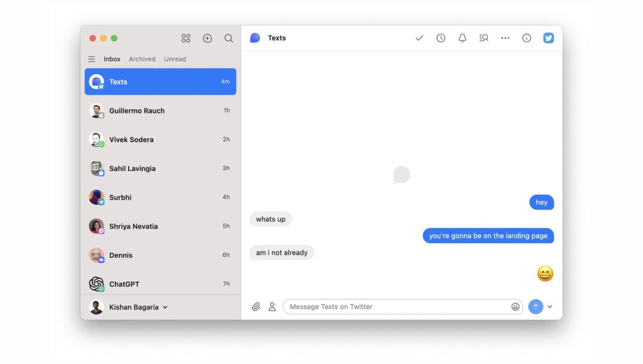This screenshot has height=364, width=643.
Task: Open the Shriya Nevatia conversation
Action: (160, 226)
